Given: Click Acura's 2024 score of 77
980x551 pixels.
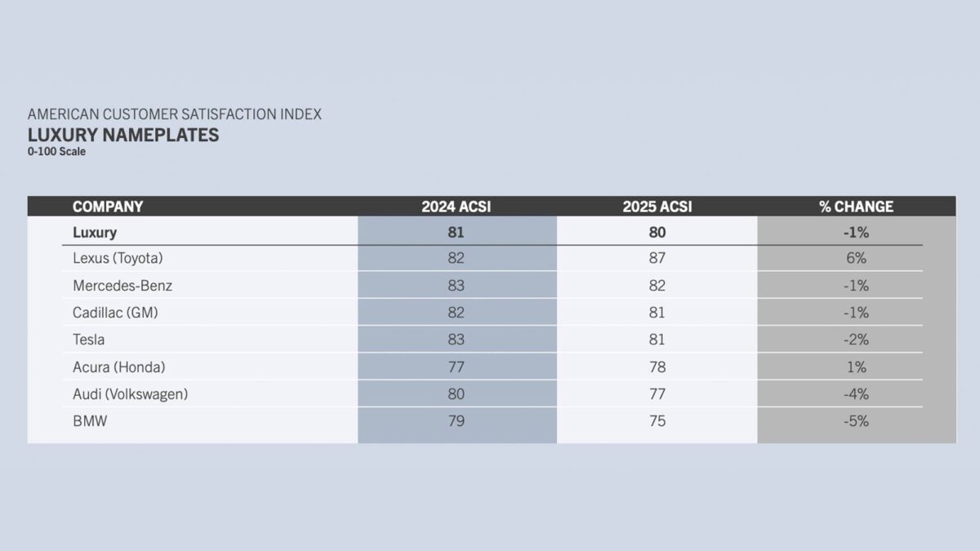Looking at the screenshot, I should tap(456, 367).
